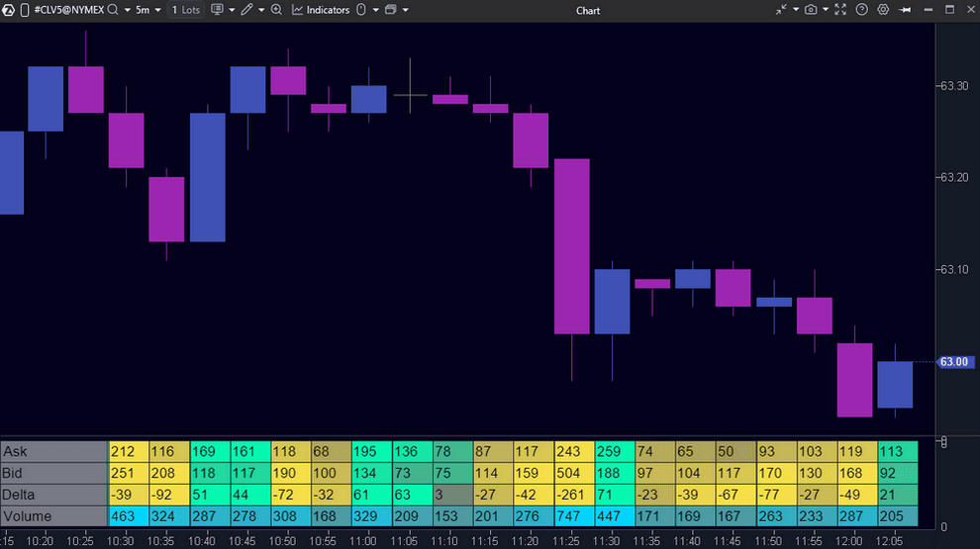Image resolution: width=980 pixels, height=549 pixels.
Task: Open the drawing tools pencil icon
Action: 246,10
